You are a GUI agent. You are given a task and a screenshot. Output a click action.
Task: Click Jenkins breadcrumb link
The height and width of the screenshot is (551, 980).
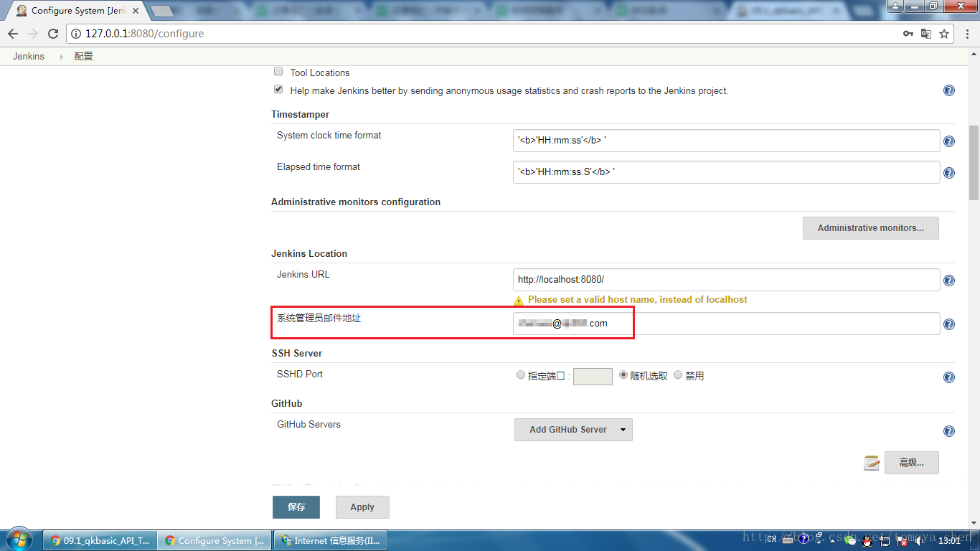tap(29, 57)
